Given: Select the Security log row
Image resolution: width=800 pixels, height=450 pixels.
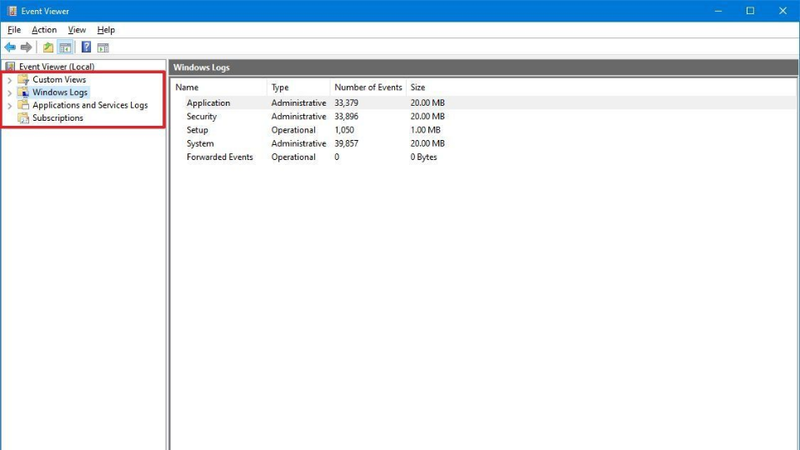Looking at the screenshot, I should click(x=484, y=116).
